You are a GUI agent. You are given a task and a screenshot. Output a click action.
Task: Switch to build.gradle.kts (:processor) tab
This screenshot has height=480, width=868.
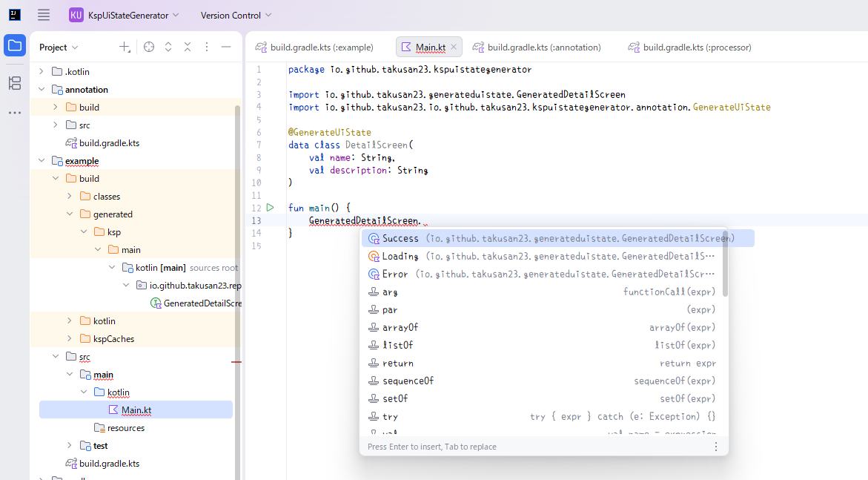[689, 47]
